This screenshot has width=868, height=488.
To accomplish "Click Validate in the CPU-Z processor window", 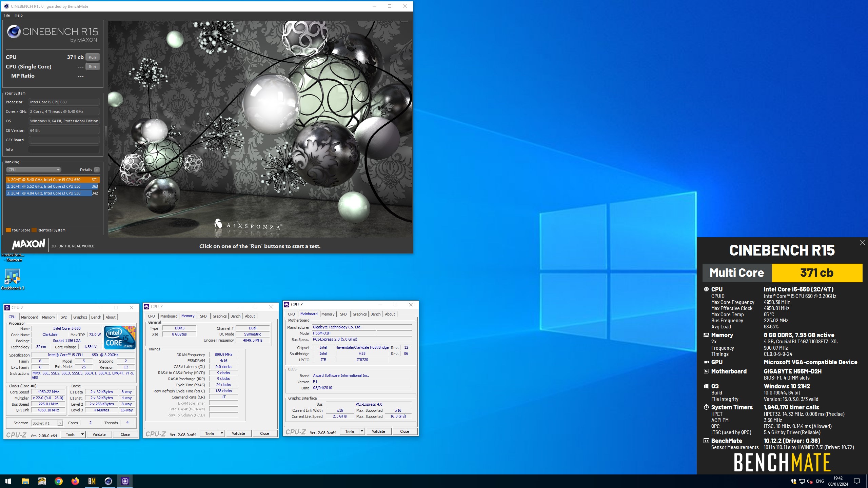I will (99, 434).
